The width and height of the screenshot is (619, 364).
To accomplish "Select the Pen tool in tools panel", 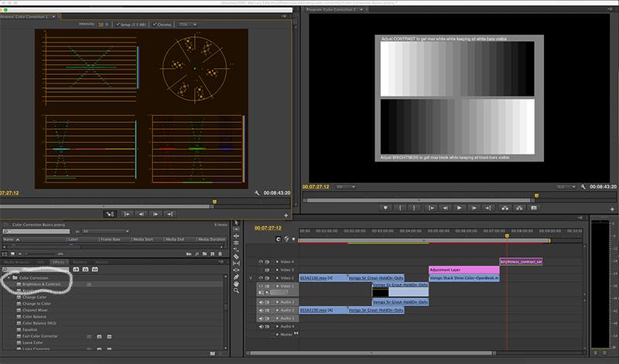I will 236,277.
